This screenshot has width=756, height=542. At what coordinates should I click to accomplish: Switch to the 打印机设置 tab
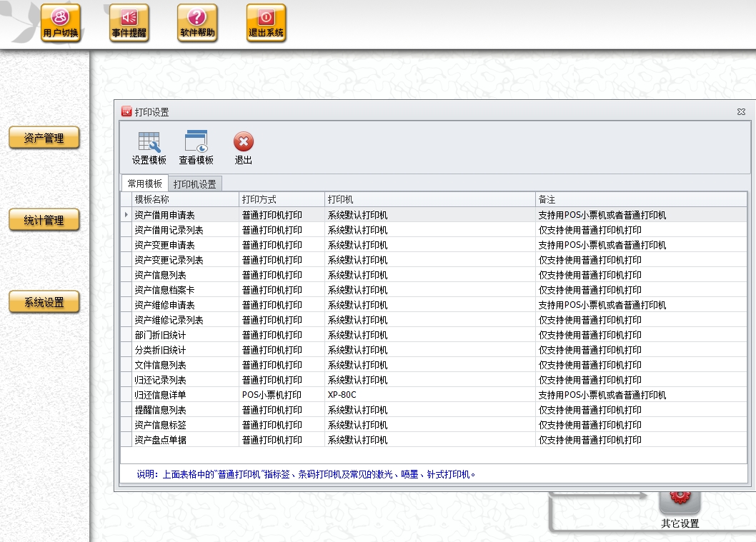[194, 184]
